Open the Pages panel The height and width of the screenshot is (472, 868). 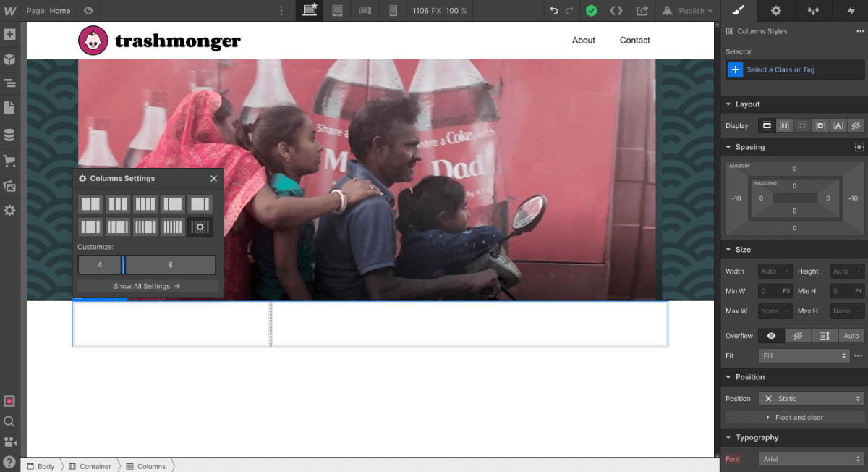[9, 108]
